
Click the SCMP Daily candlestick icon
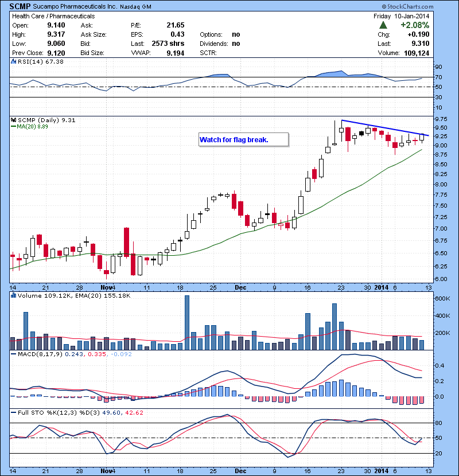click(x=13, y=120)
